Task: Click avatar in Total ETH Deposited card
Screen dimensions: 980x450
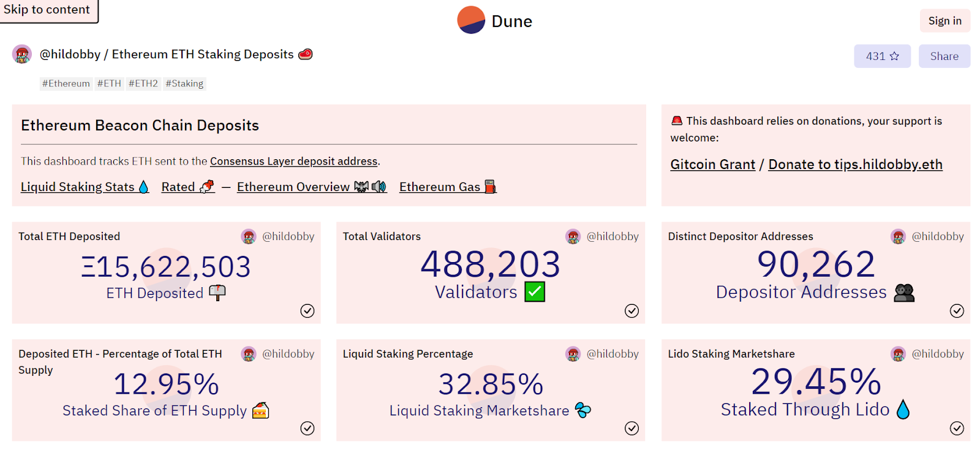Action: point(249,237)
